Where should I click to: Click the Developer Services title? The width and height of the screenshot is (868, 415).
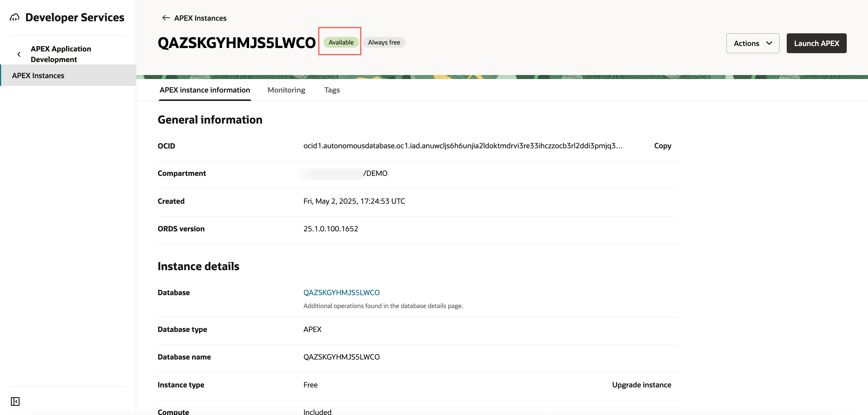(75, 17)
